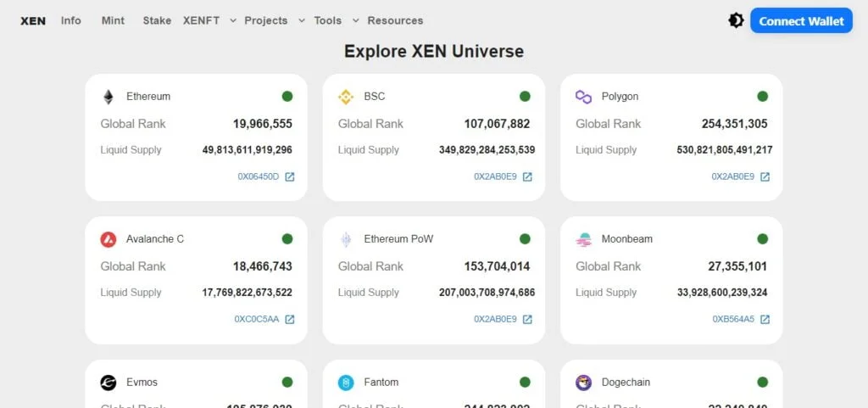Select Ethereum global rank 19,966,555
Viewport: 868px width, 408px height.
263,124
